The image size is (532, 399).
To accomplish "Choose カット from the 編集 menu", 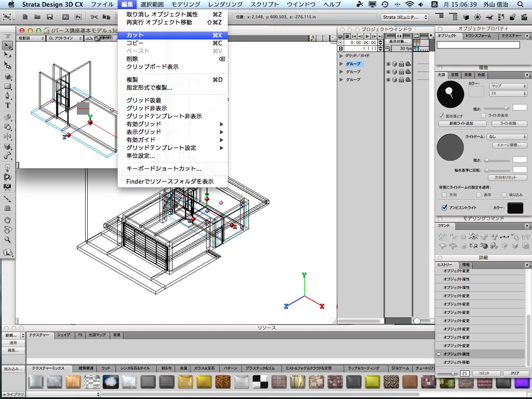I will tap(173, 35).
